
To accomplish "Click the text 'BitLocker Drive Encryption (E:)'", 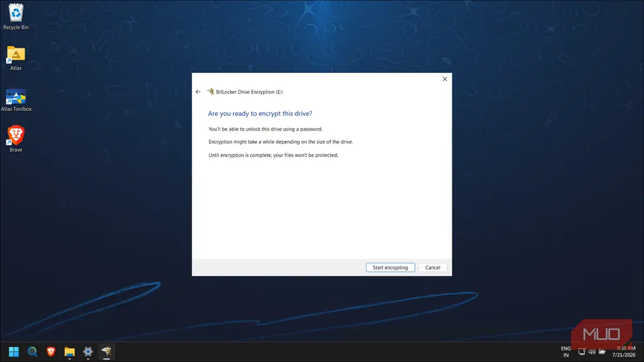I will tap(249, 92).
